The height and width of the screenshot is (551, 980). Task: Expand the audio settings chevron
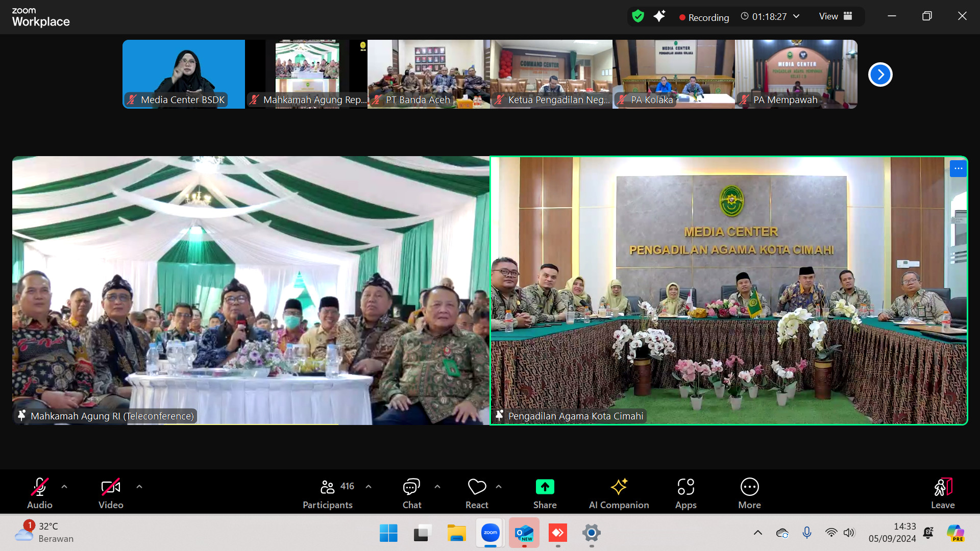pos(64,487)
